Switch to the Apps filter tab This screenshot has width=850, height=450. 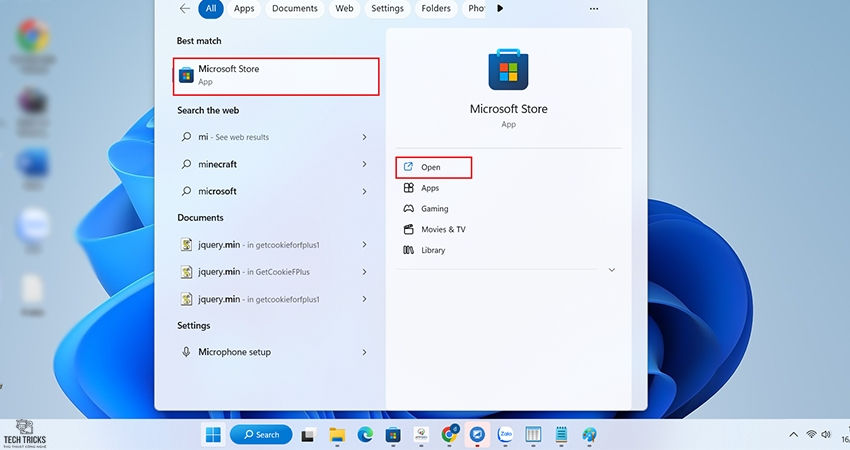(244, 8)
